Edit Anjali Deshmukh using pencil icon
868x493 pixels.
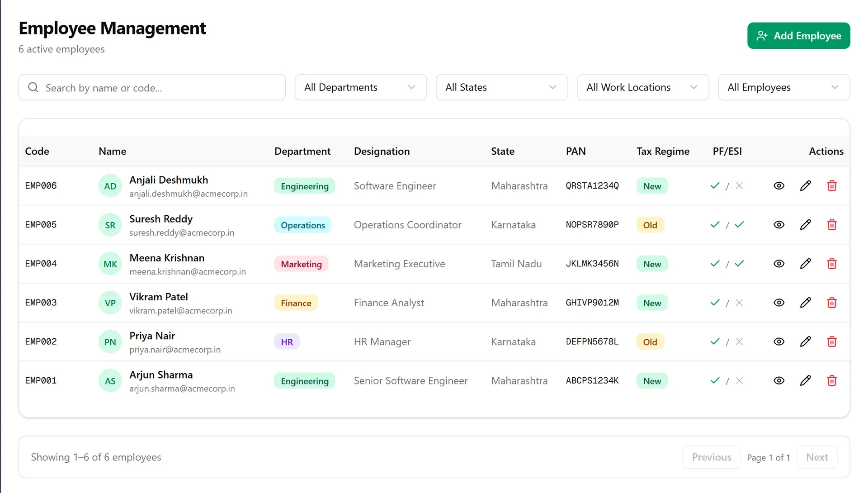[805, 186]
